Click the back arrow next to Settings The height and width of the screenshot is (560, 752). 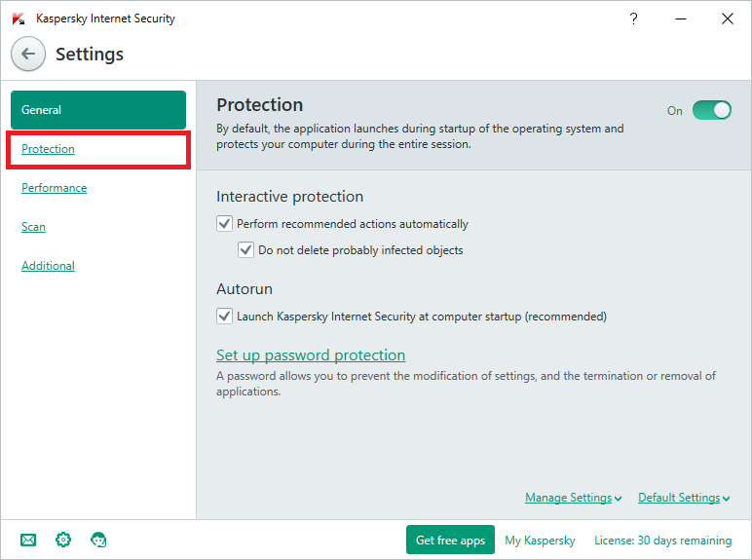[x=28, y=55]
